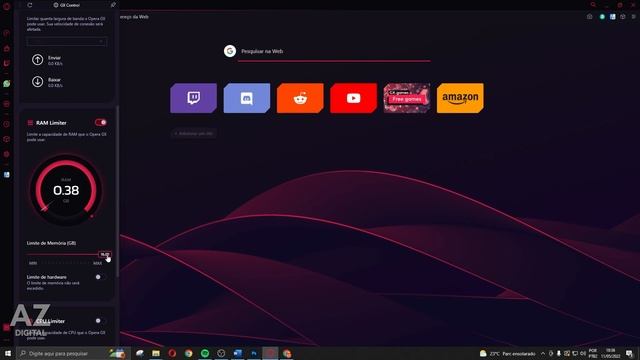640x360 pixels.
Task: Open the Reddit speed dial tile
Action: 300,98
